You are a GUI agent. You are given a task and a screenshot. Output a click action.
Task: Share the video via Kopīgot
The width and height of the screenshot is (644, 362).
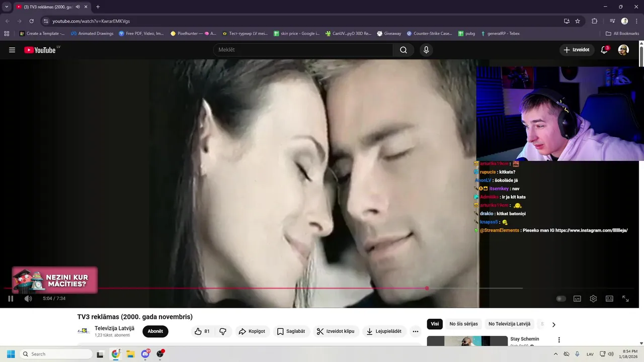coord(252,331)
